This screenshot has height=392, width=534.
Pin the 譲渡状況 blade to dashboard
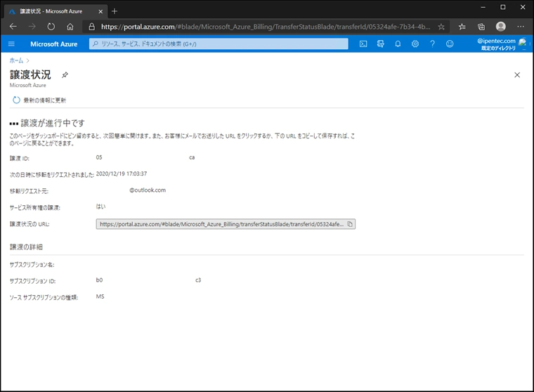[x=65, y=75]
